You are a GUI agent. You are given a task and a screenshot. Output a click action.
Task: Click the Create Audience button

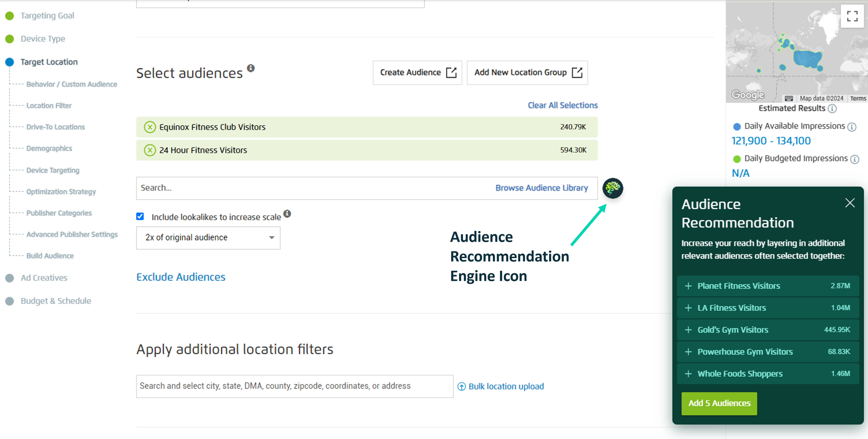point(417,72)
